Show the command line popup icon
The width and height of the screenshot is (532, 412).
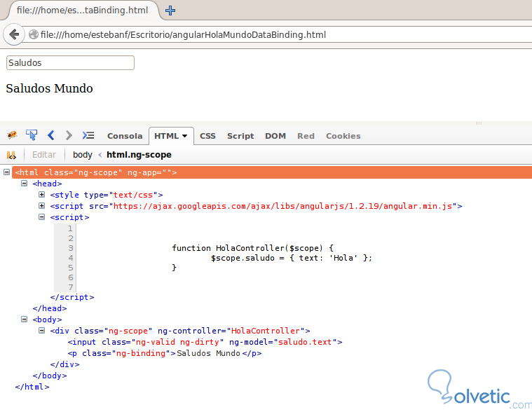pyautogui.click(x=88, y=135)
